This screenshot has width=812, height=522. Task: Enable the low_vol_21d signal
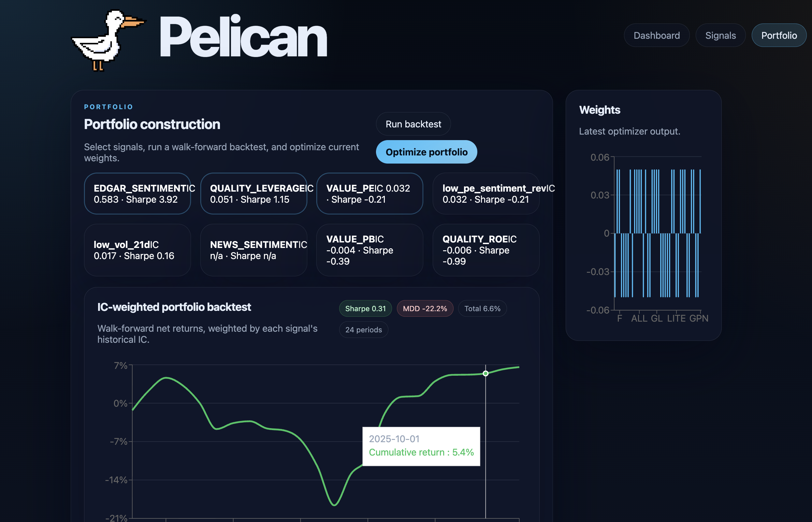(x=137, y=250)
